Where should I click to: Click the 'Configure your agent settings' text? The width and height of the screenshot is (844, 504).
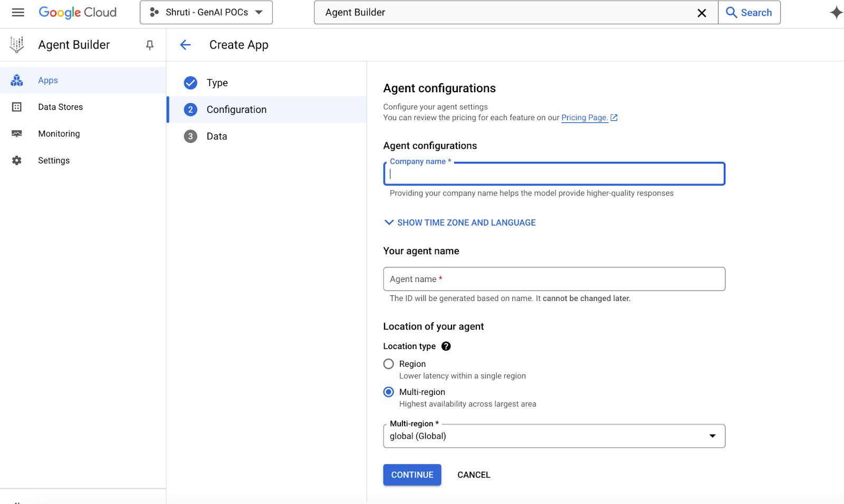tap(435, 107)
